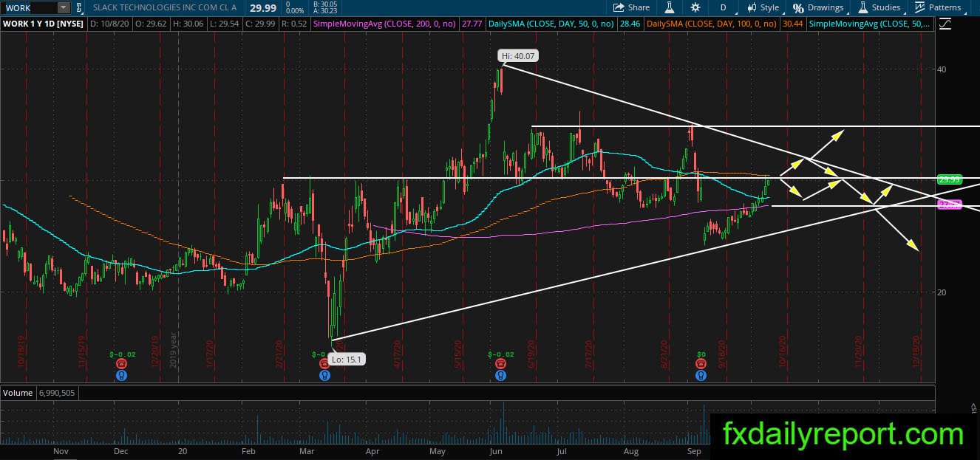Click the 20 price axis label

point(941,292)
